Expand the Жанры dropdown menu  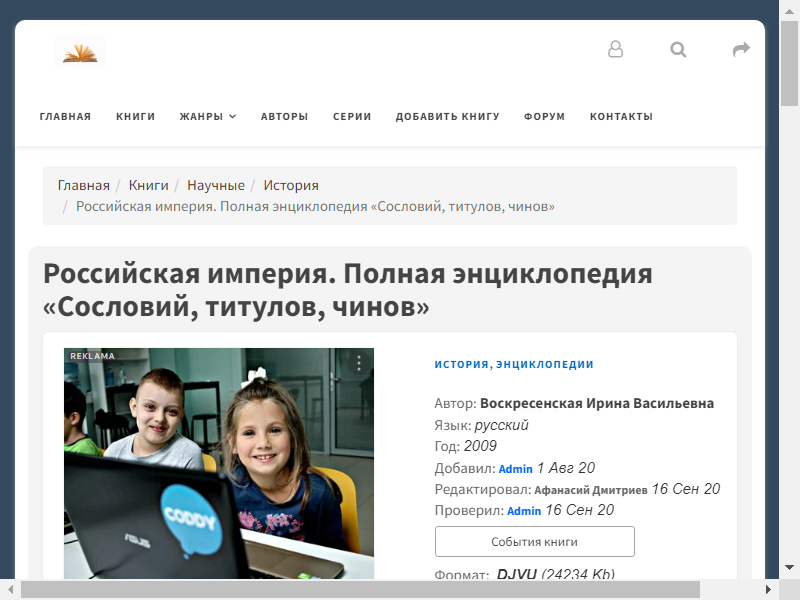208,116
